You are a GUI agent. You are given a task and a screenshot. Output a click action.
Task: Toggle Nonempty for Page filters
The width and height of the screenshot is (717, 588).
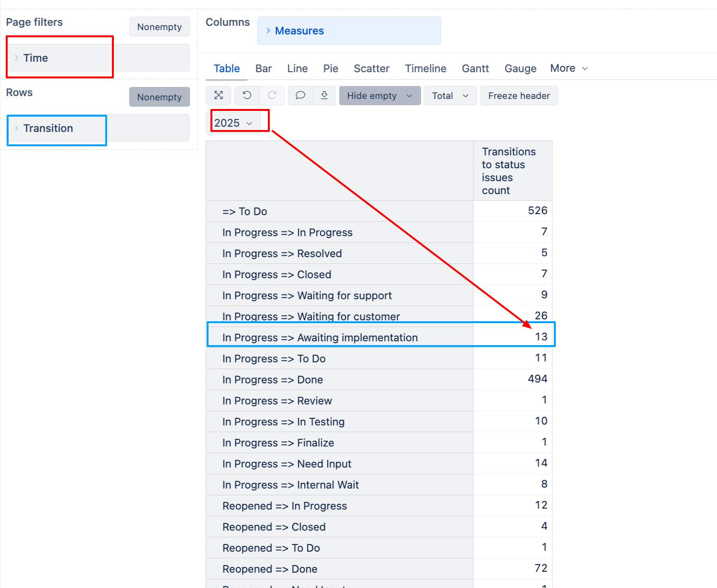point(159,27)
